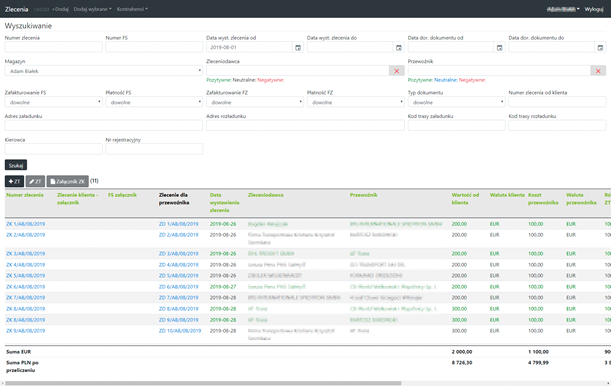Expand the Płatność FZ dropdown

coord(355,102)
